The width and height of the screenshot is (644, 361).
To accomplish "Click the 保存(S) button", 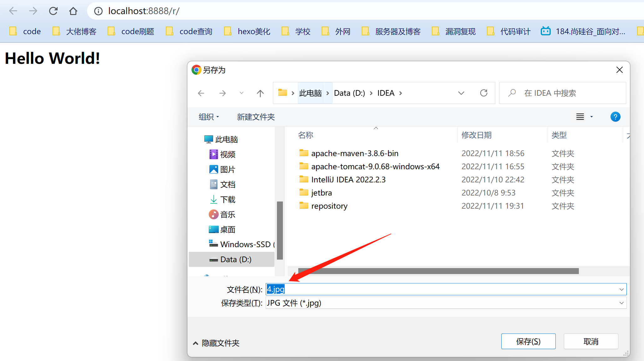I will click(x=528, y=341).
